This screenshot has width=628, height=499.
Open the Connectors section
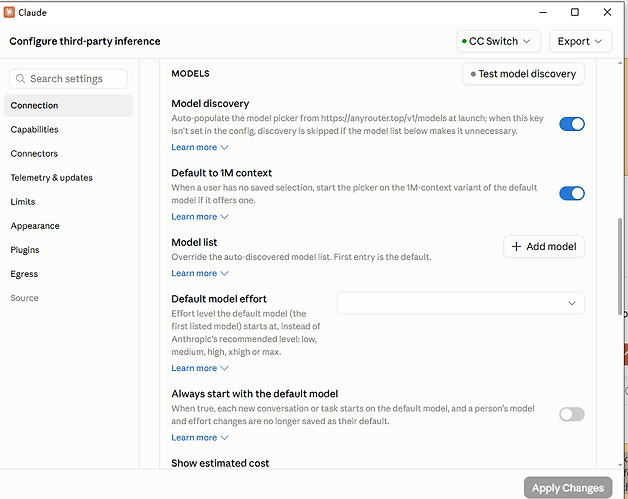pyautogui.click(x=68, y=153)
